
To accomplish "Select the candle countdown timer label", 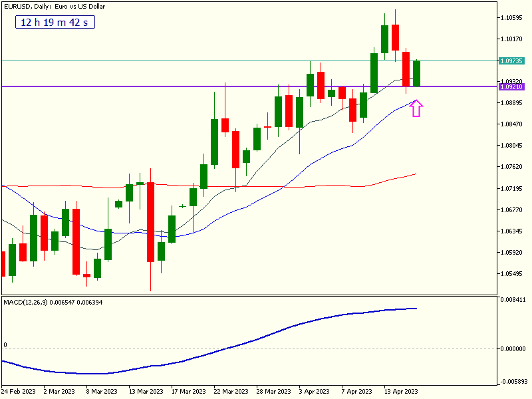I will click(55, 22).
